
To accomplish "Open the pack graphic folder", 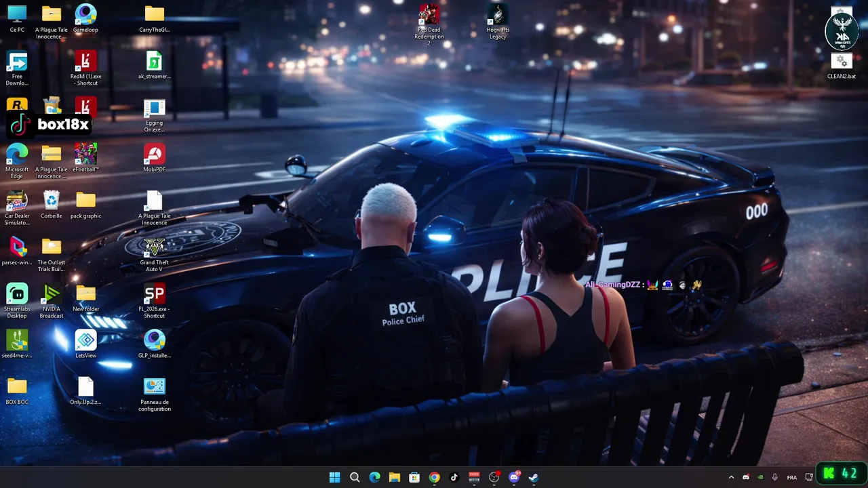I will point(85,205).
